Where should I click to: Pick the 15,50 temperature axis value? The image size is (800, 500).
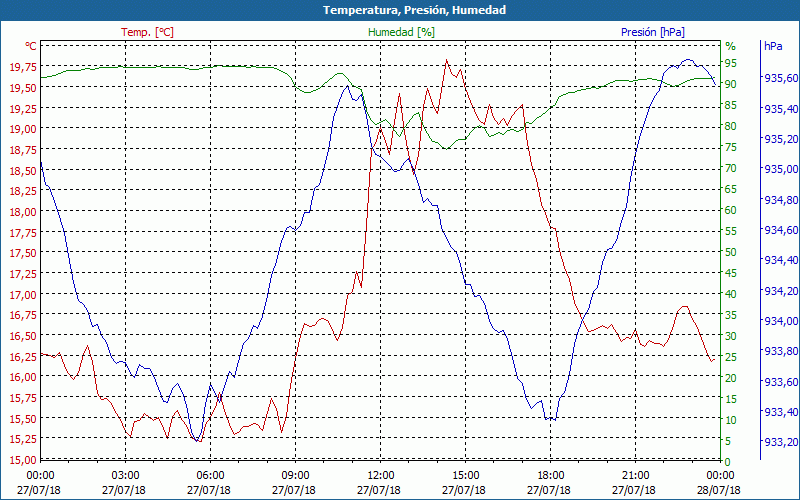[x=23, y=419]
